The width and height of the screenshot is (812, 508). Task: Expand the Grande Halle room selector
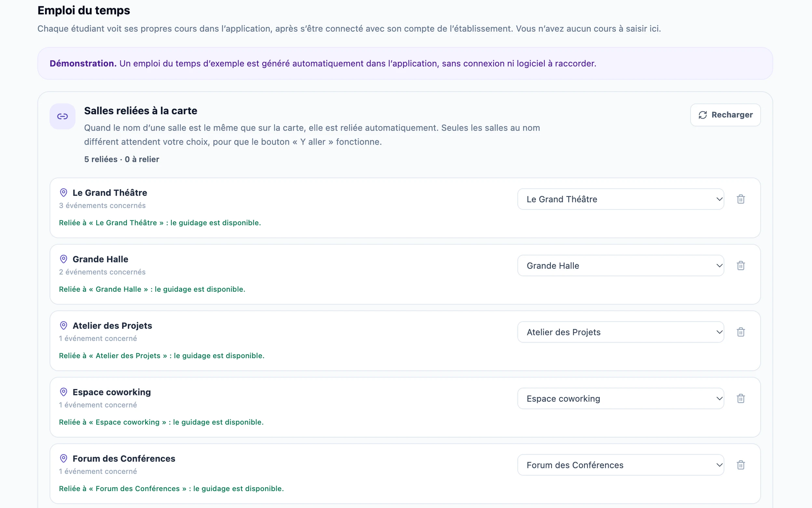click(620, 266)
